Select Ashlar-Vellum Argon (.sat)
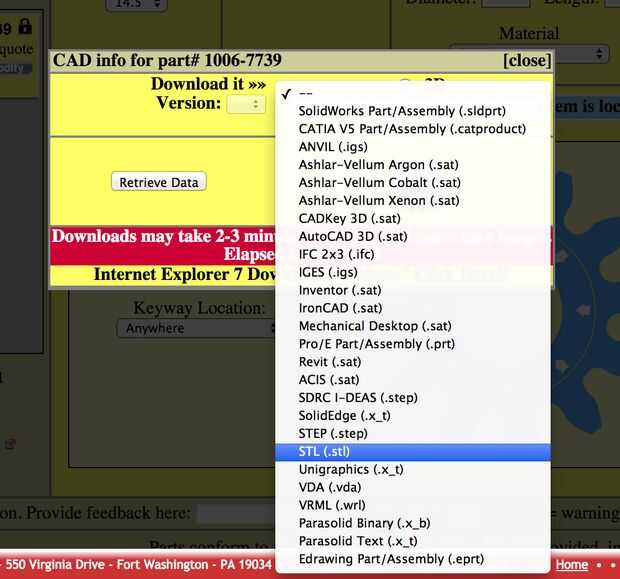 (x=412, y=165)
